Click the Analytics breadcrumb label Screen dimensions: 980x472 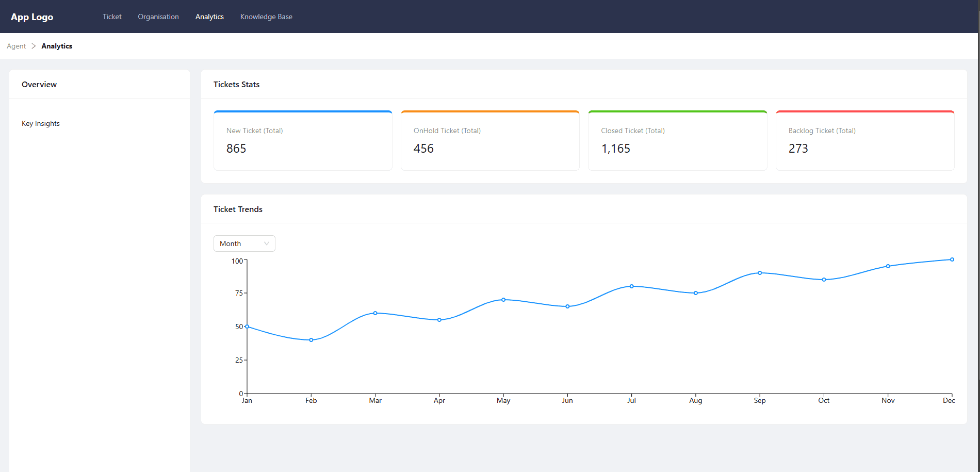point(57,46)
